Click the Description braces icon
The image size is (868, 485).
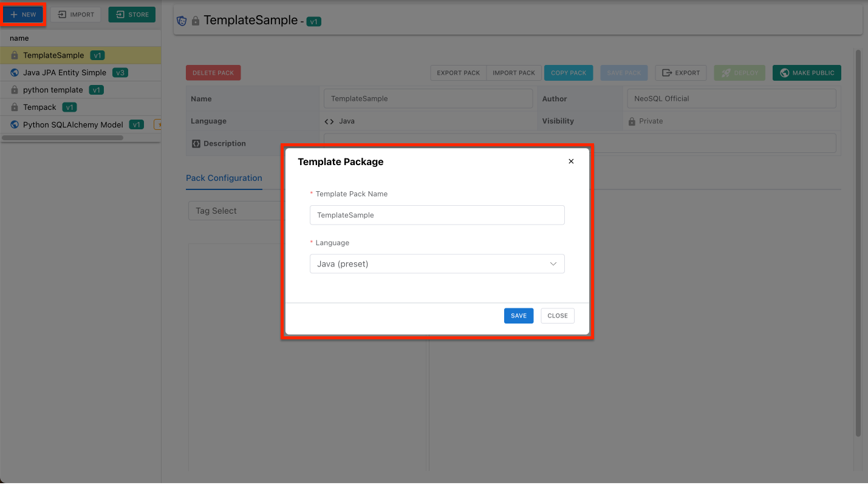tap(196, 144)
